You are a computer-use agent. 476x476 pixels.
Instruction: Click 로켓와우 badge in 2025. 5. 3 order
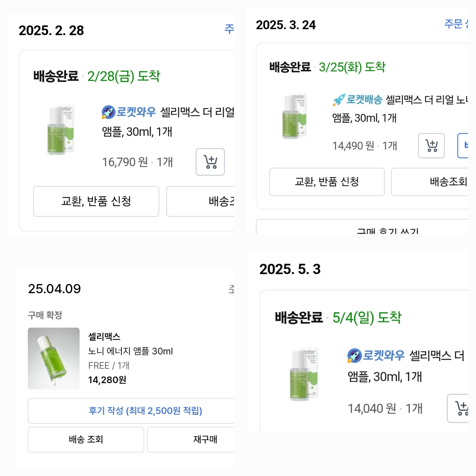pyautogui.click(x=376, y=355)
